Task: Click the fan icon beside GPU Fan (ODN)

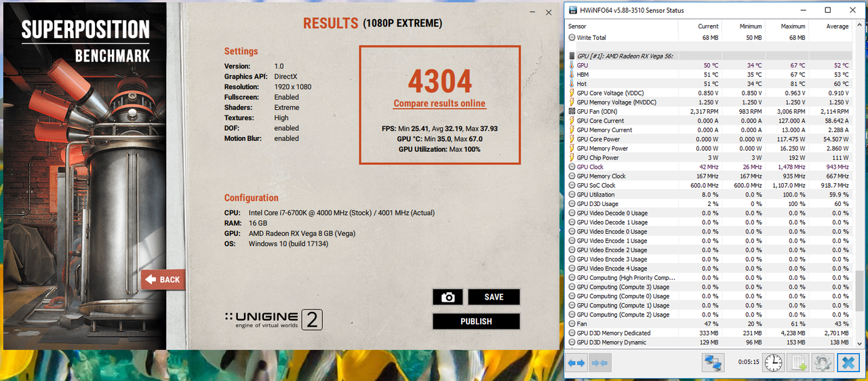Action: (x=572, y=111)
